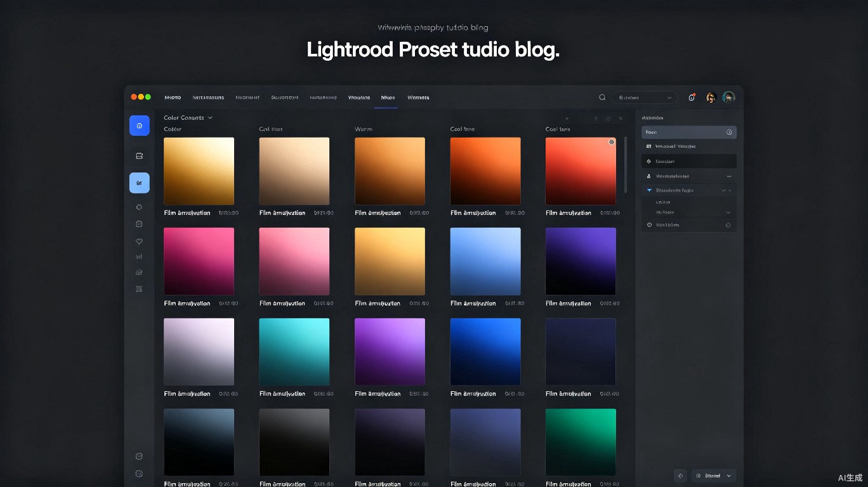Toggle the checkmark on the blue-triangle row
Screen dimensions: 868x487
[x=723, y=190]
